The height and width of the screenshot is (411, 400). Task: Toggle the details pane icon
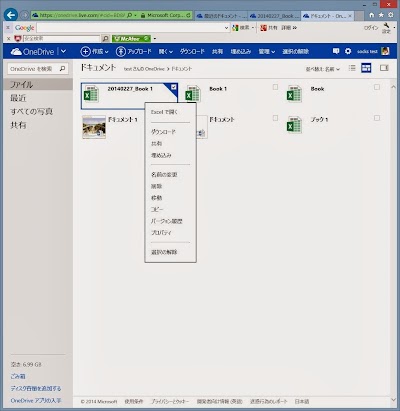[384, 68]
